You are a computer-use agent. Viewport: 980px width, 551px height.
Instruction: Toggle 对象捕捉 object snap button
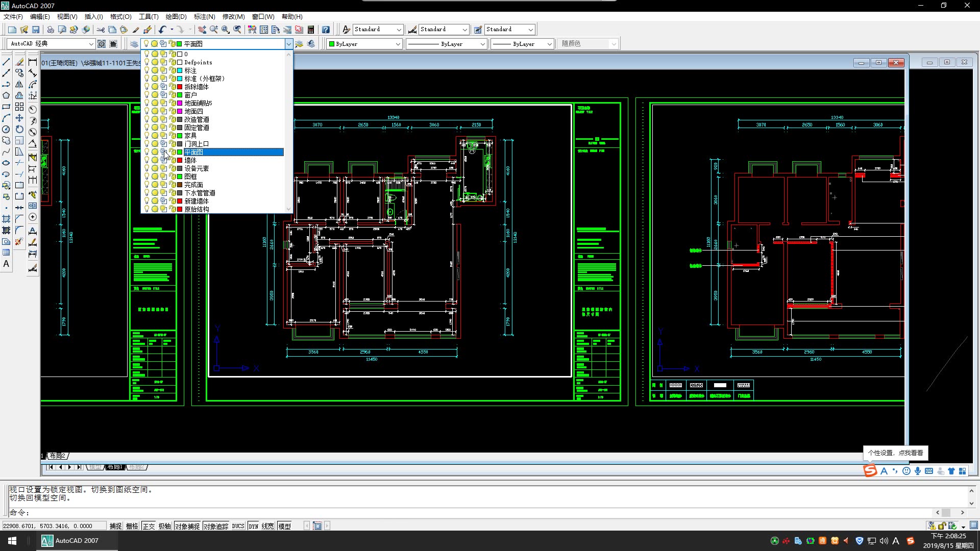click(x=187, y=526)
